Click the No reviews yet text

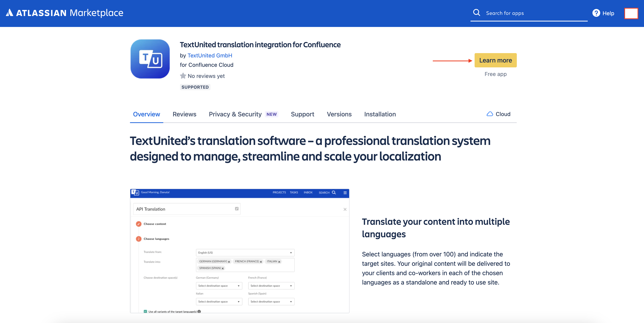click(206, 76)
